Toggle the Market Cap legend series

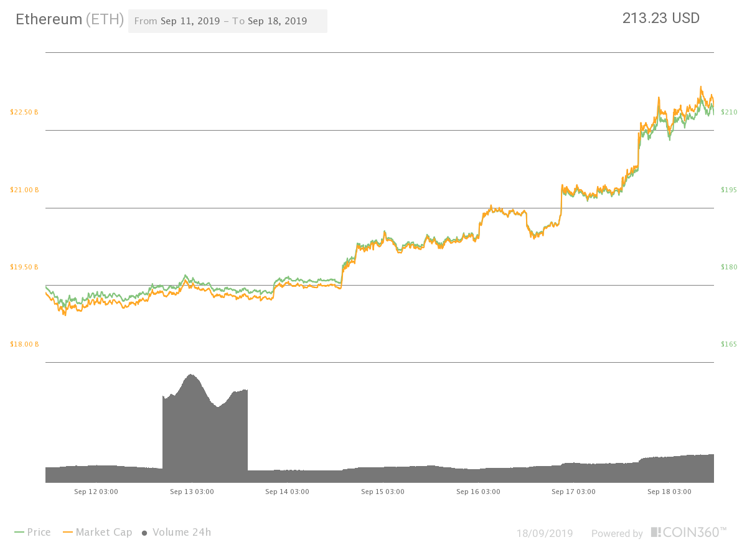[98, 532]
